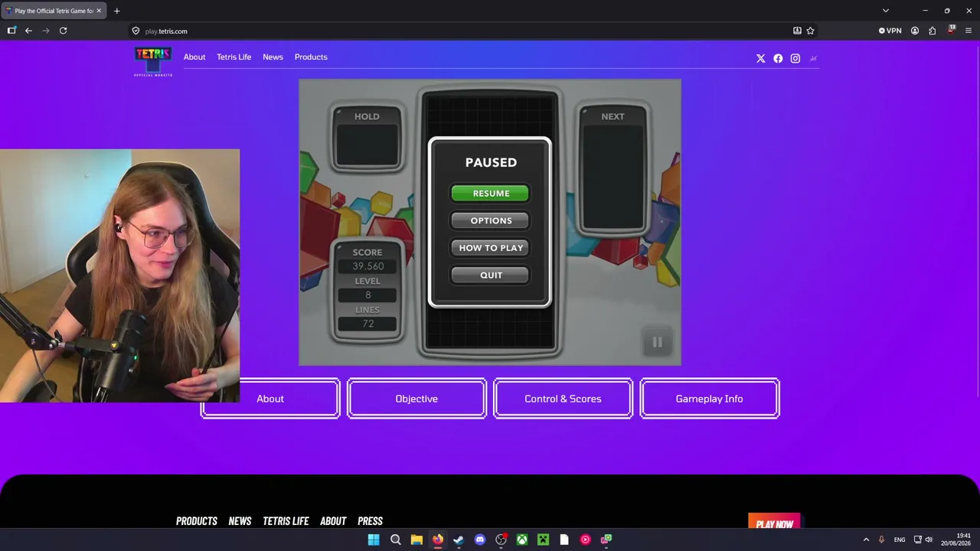Open Options in the pause menu
The width and height of the screenshot is (980, 551).
tap(491, 221)
